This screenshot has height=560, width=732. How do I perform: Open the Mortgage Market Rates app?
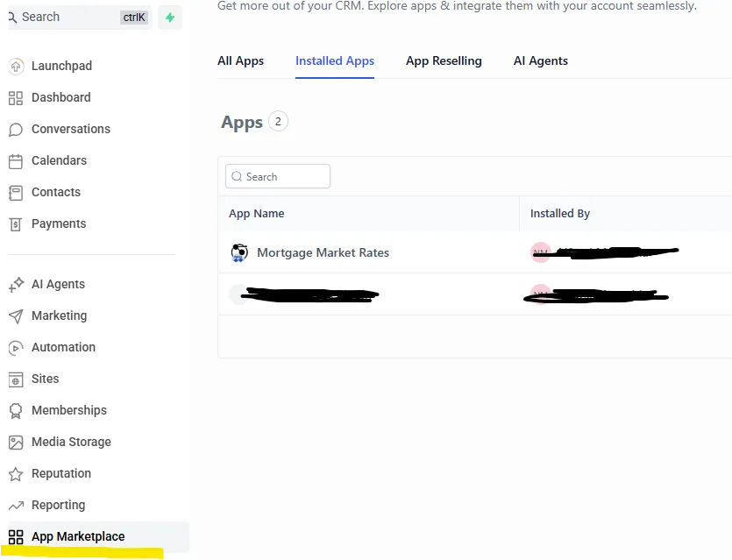coord(323,252)
